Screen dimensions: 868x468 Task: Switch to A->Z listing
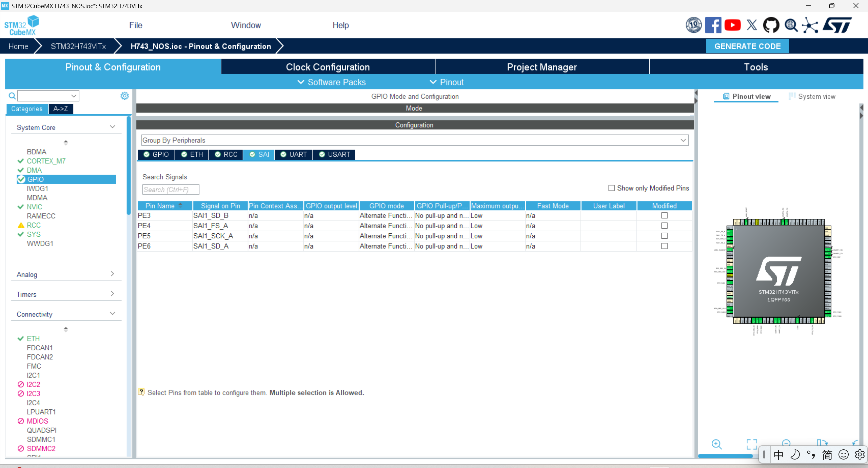[x=61, y=109]
